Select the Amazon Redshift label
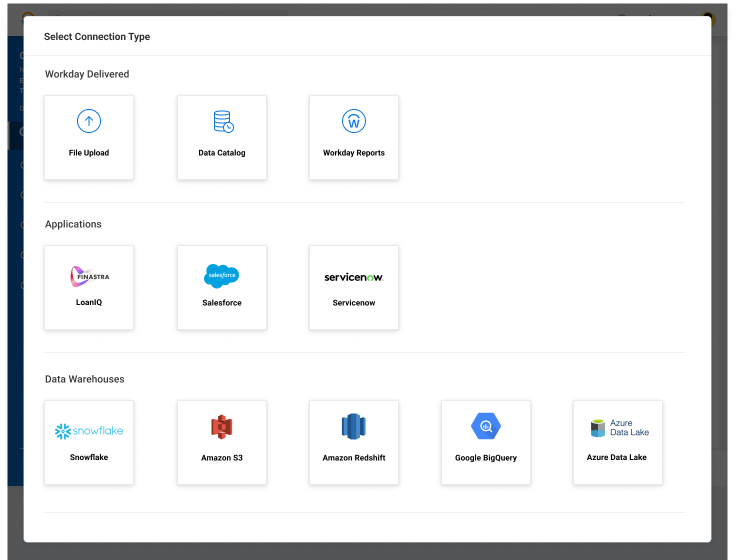 (354, 458)
